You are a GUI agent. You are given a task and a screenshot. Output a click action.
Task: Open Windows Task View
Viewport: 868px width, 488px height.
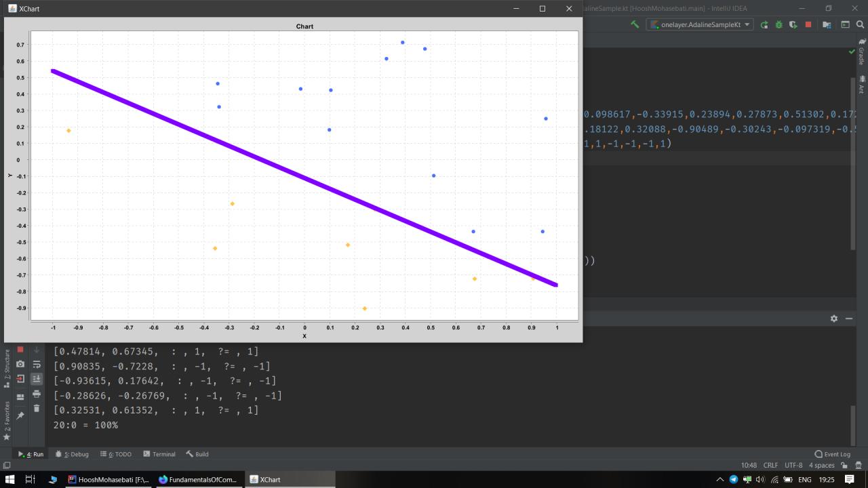pyautogui.click(x=30, y=479)
